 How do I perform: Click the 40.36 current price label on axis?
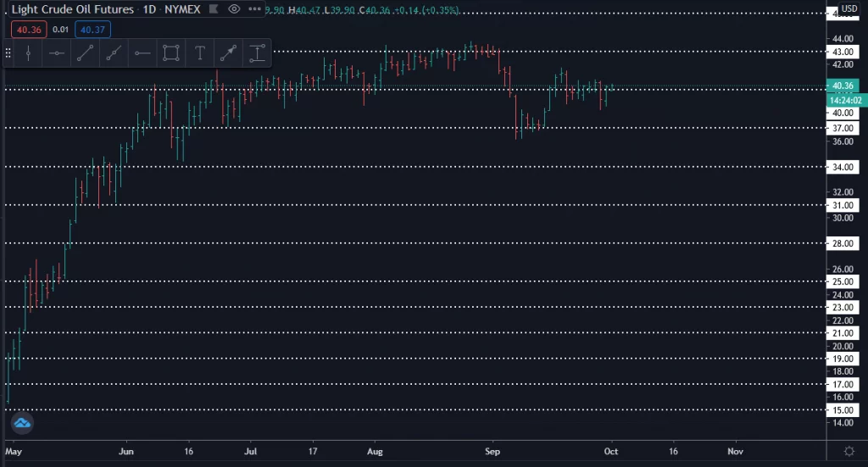click(843, 86)
